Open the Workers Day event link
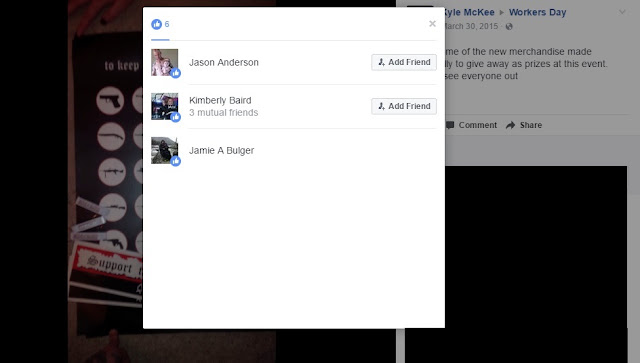The height and width of the screenshot is (363, 640). coord(537,12)
